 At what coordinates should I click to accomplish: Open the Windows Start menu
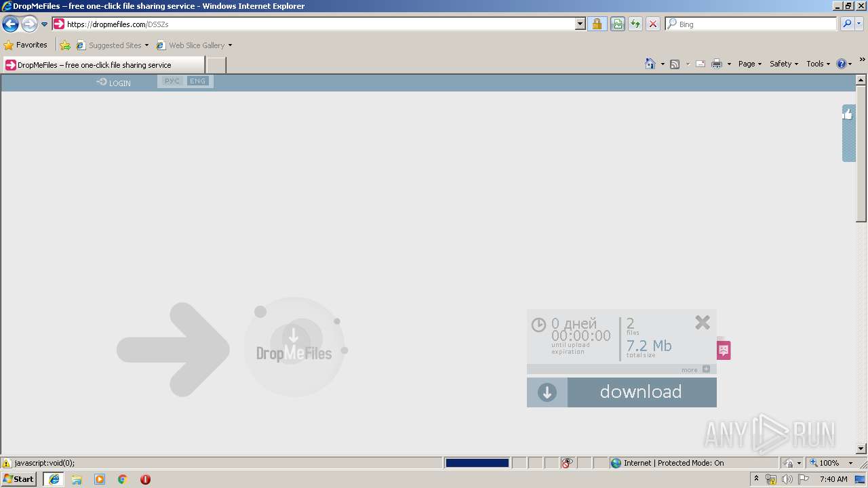click(x=19, y=479)
